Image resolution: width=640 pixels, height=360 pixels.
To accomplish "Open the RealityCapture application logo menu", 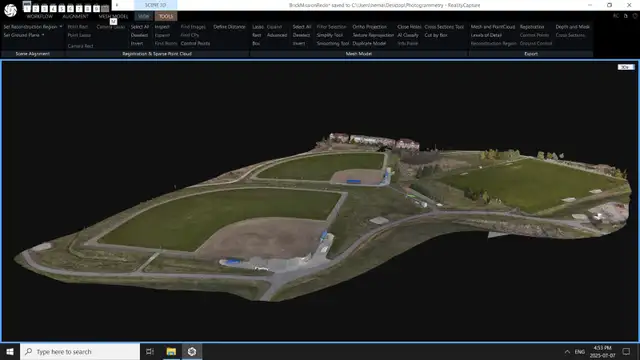I will click(10, 10).
